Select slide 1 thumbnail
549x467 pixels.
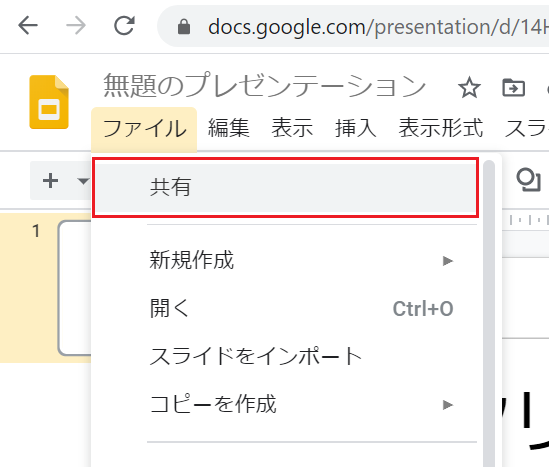pos(74,288)
